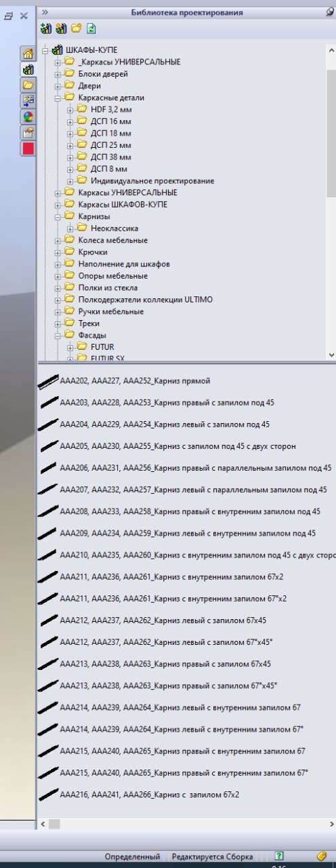
Task: Select the ДСП 18 мм folder
Action: pyautogui.click(x=111, y=134)
